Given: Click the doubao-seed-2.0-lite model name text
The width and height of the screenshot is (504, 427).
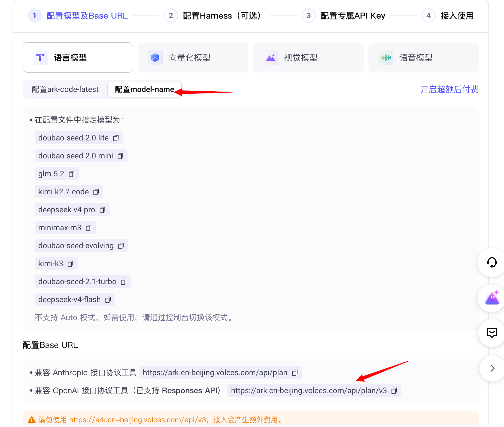Looking at the screenshot, I should (73, 138).
